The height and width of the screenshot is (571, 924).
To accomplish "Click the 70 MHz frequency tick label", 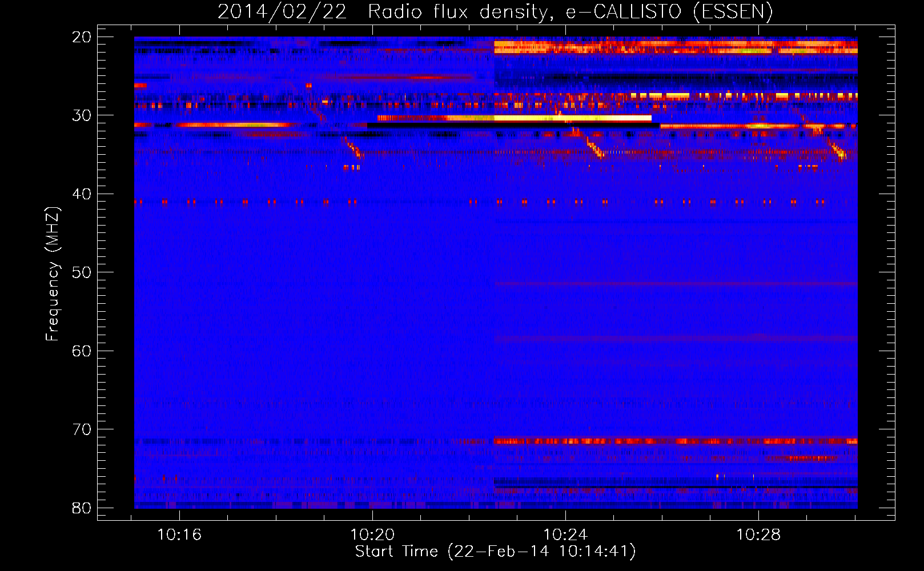I will click(82, 429).
